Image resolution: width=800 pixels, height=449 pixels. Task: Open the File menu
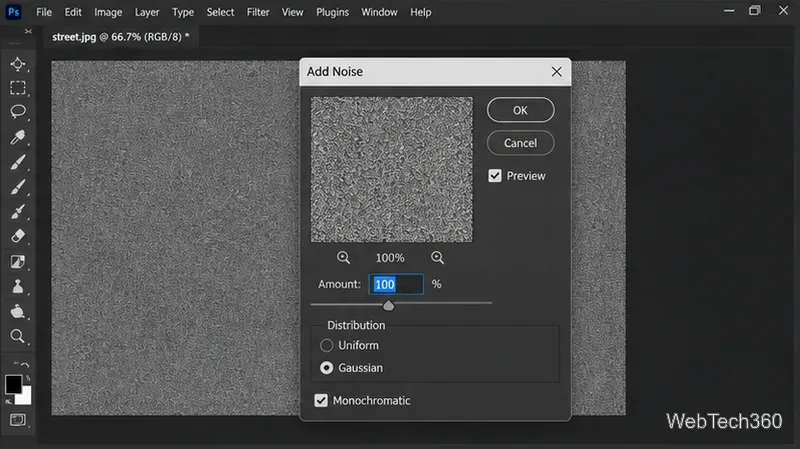click(44, 12)
